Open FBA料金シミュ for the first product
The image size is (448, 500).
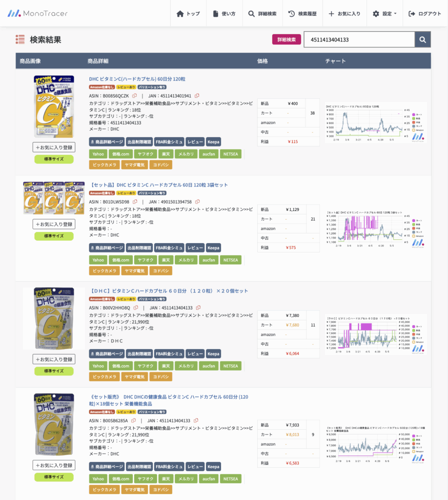click(169, 142)
